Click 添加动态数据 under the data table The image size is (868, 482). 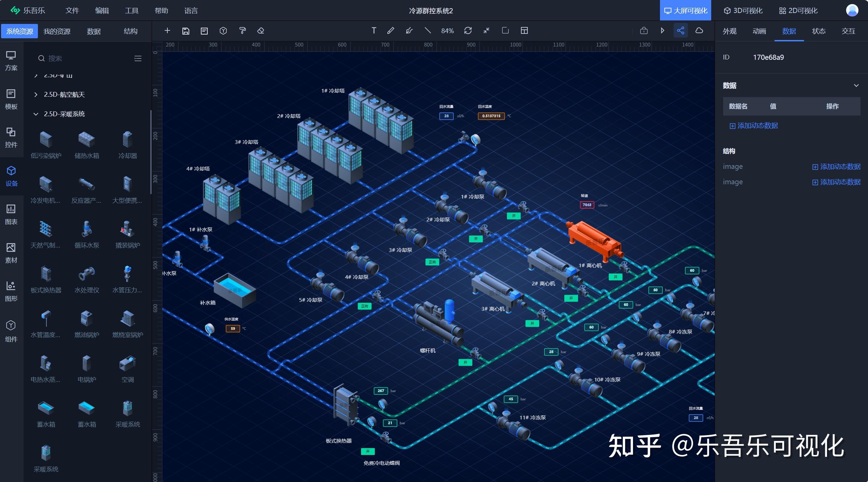pos(754,126)
